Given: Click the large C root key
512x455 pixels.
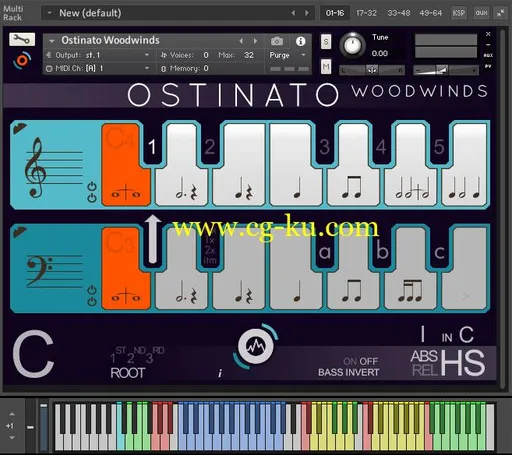Looking at the screenshot, I should (x=33, y=353).
